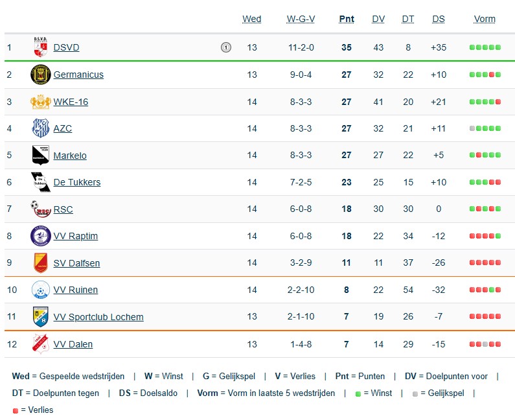Open the VV Sportclub Lochem team link
Viewport: 515px width, 420px height.
pyautogui.click(x=98, y=317)
